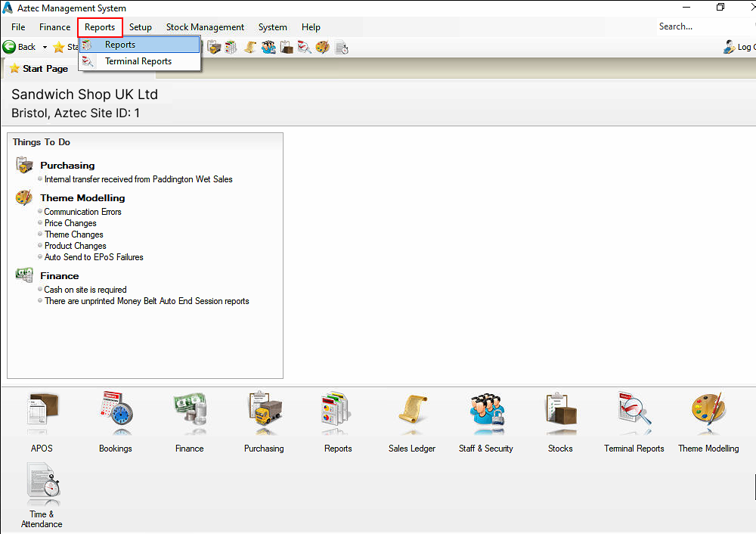Select Reports in the open dropdown menu

tap(120, 45)
